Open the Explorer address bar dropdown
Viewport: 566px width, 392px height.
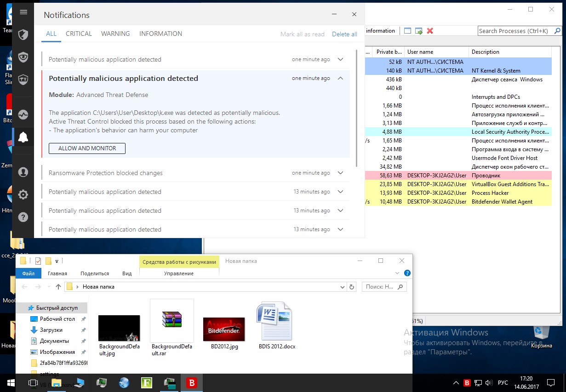[342, 287]
